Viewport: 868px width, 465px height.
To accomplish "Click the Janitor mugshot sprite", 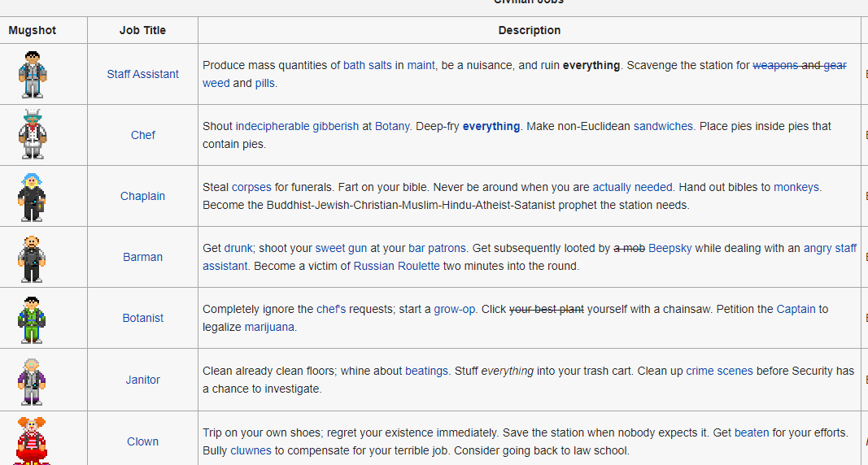I will (x=32, y=380).
